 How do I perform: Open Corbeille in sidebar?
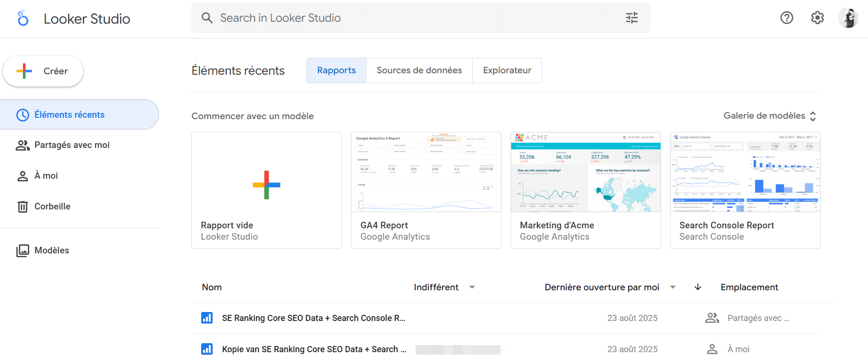(x=79, y=207)
